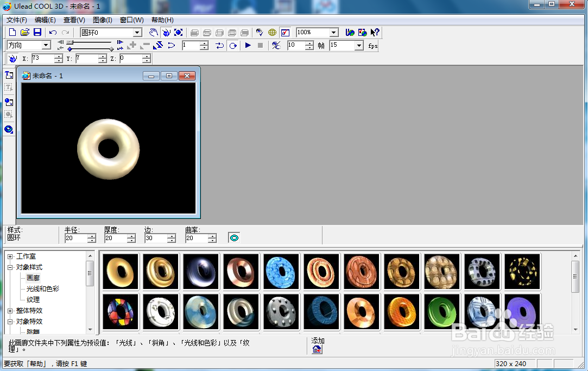The height and width of the screenshot is (371, 588).
Task: Collapse the 对象样式 tree node
Action: pos(10,267)
